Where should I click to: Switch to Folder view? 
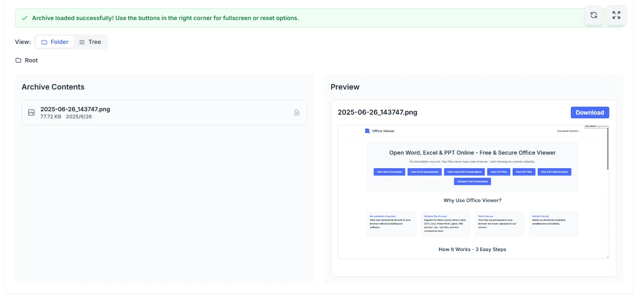tap(55, 42)
